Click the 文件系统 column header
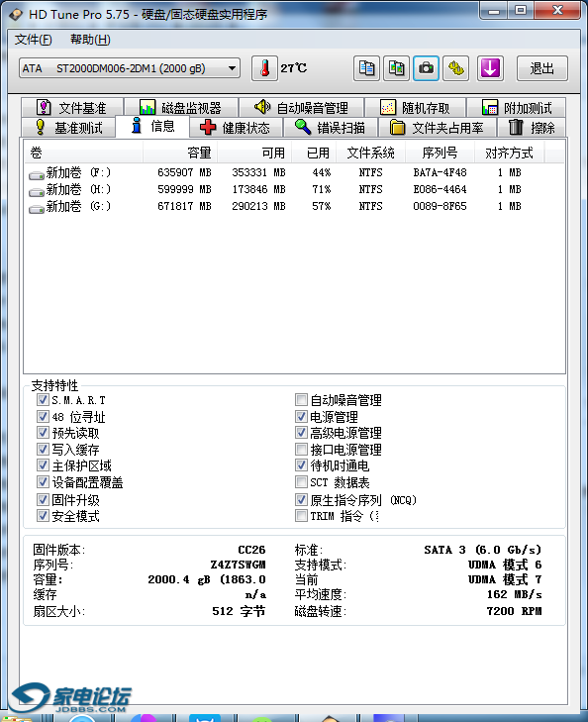The height and width of the screenshot is (722, 588). (x=371, y=153)
